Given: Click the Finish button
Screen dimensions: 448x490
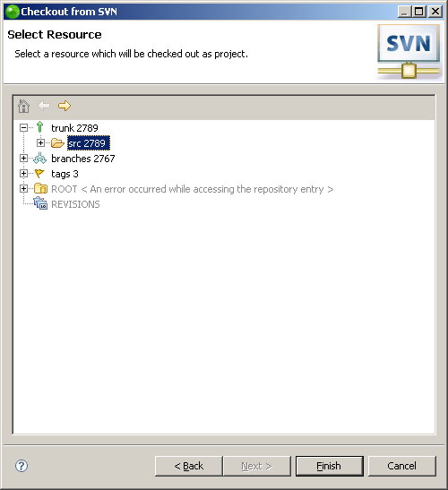Looking at the screenshot, I should (x=330, y=466).
